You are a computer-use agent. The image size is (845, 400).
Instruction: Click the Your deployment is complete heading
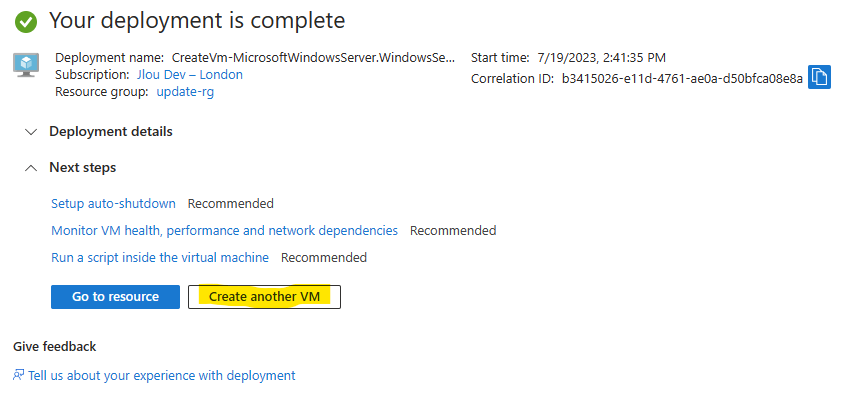click(x=197, y=21)
